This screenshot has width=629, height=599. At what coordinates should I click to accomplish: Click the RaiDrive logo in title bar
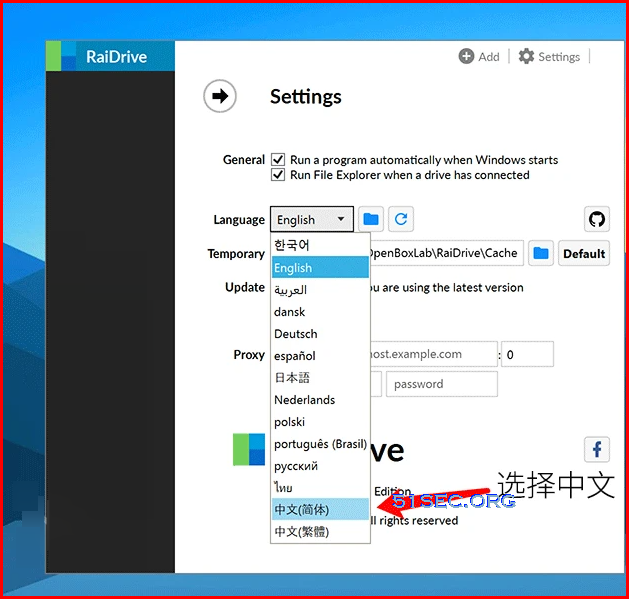[61, 56]
